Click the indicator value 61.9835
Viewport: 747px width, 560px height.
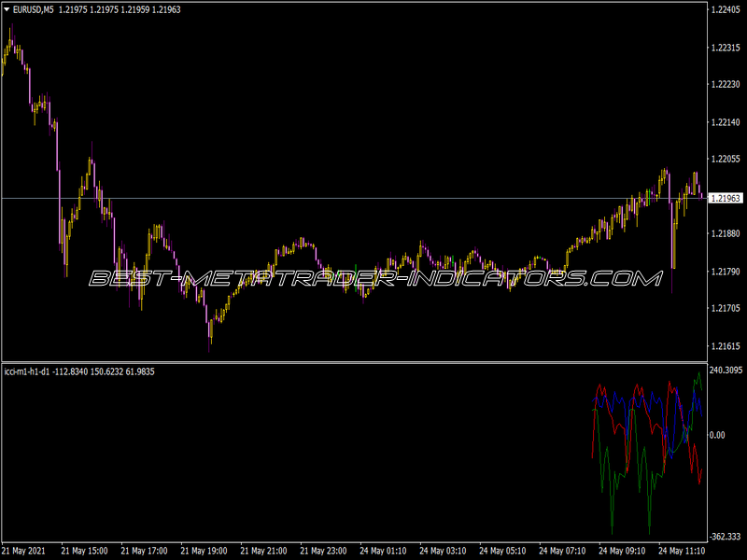[140, 371]
